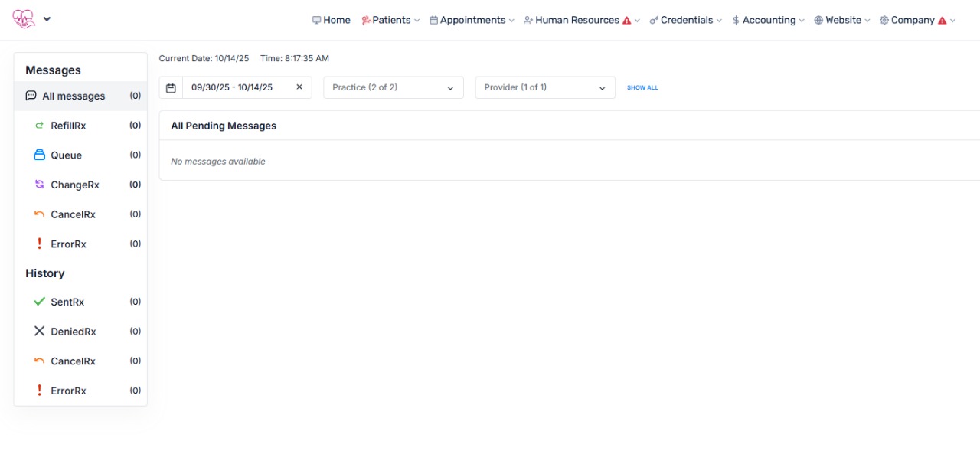
Task: Click the ChangeRx purple swap icon
Action: tap(40, 185)
